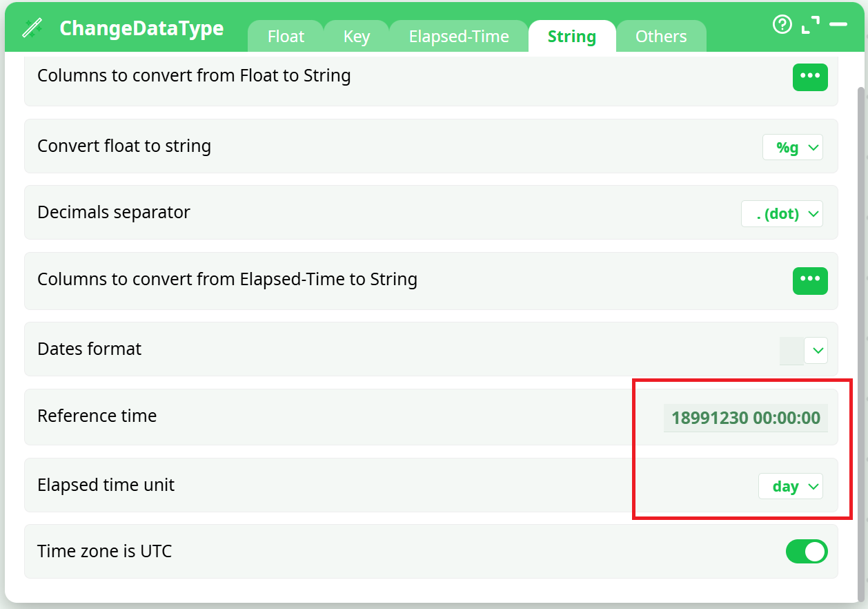
Task: Open the Elapsed-Time tab
Action: coord(459,37)
